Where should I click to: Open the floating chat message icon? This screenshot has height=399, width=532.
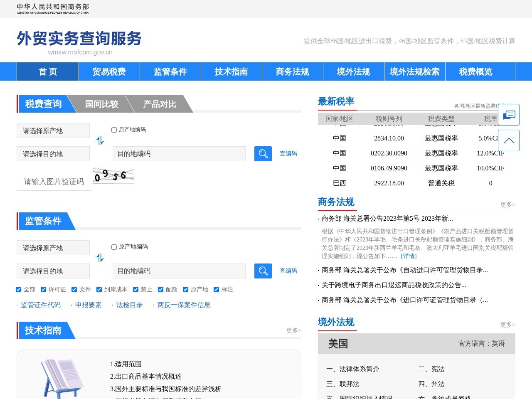pyautogui.click(x=509, y=115)
